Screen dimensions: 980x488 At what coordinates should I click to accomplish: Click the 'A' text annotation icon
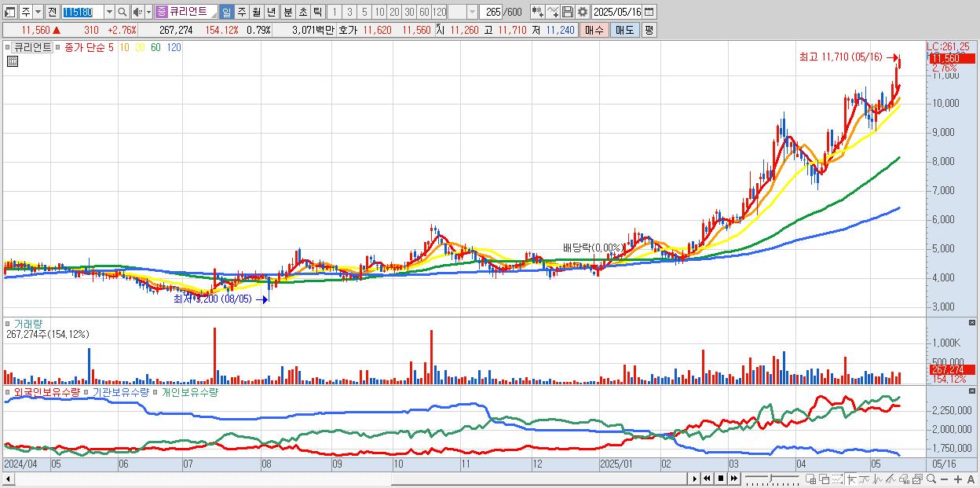[971, 479]
